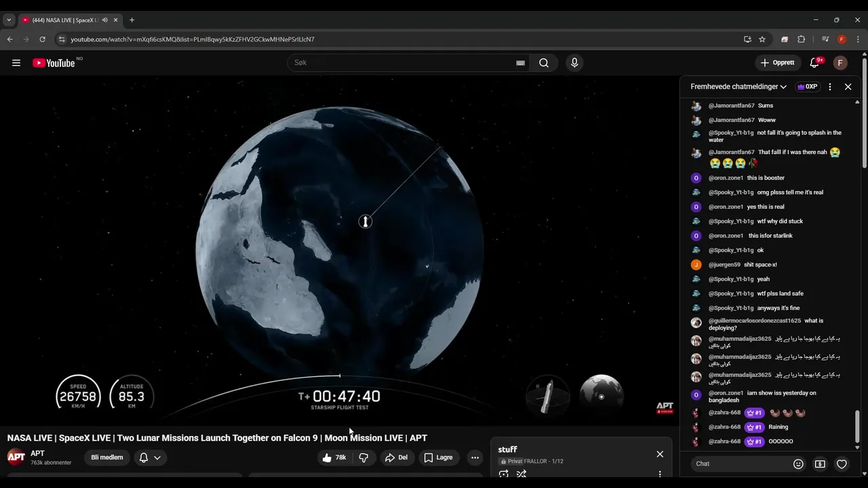
Task: Click the 'this is booster' chat message
Action: pyautogui.click(x=766, y=178)
